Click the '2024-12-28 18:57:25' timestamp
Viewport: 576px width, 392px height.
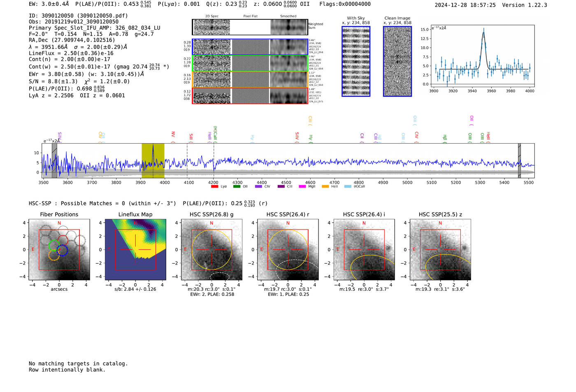tap(465, 5)
